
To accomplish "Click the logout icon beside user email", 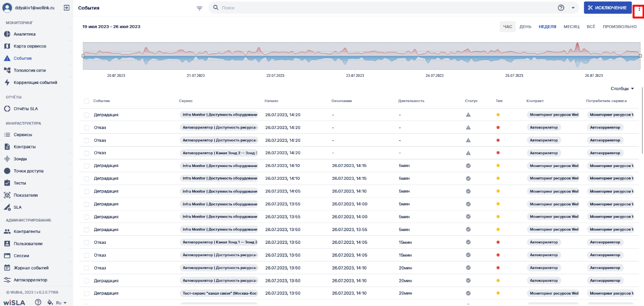I will [66, 8].
